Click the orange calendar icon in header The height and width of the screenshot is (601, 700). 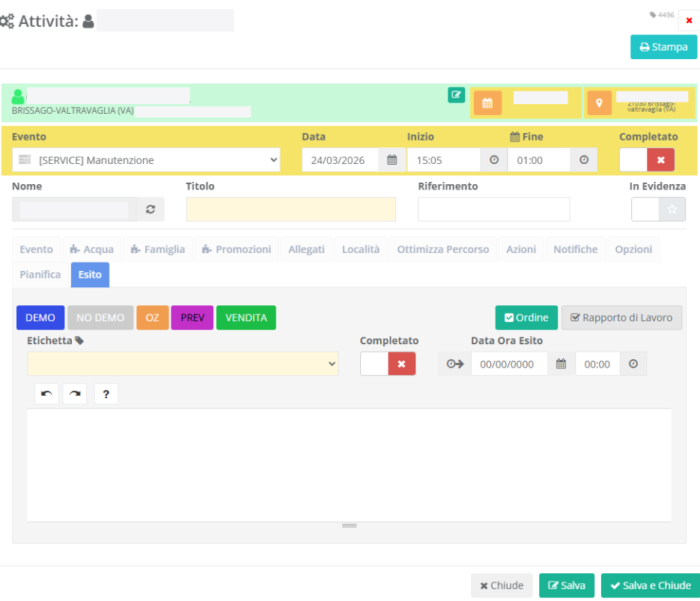click(x=487, y=103)
